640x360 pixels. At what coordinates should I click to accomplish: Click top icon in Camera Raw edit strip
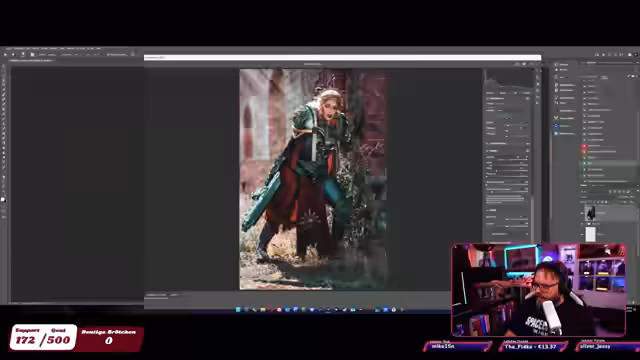[538, 72]
